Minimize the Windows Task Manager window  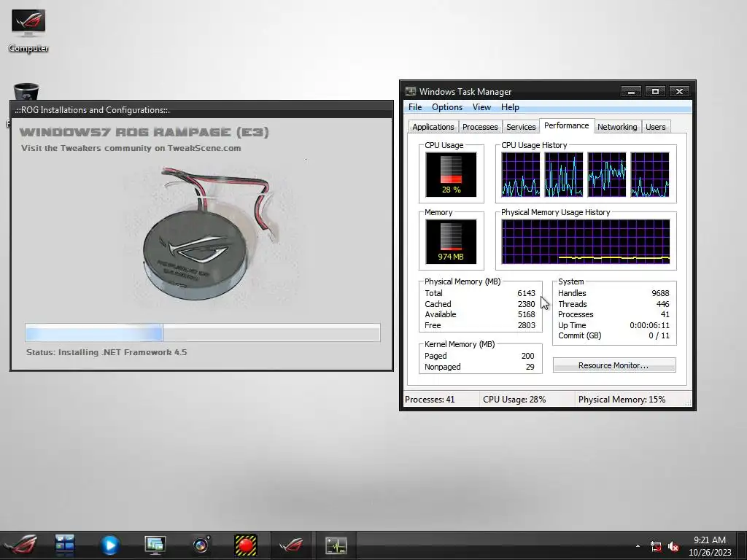tap(631, 91)
